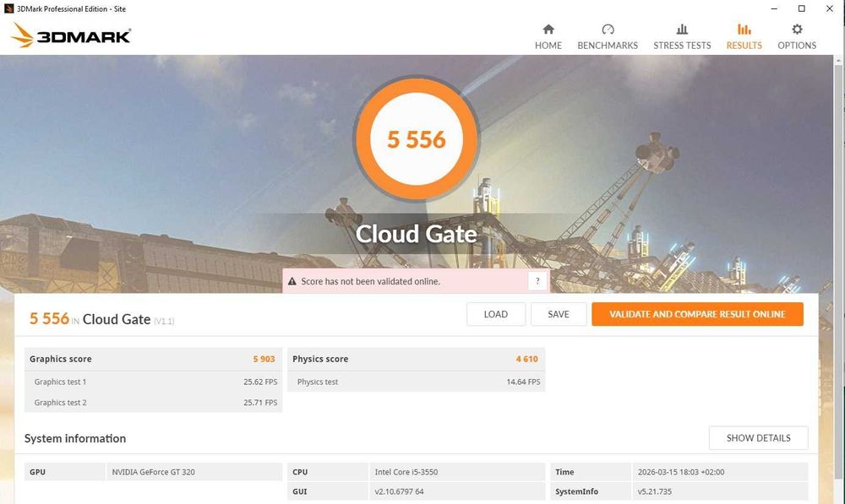Click the SystemInfo field label

point(576,491)
